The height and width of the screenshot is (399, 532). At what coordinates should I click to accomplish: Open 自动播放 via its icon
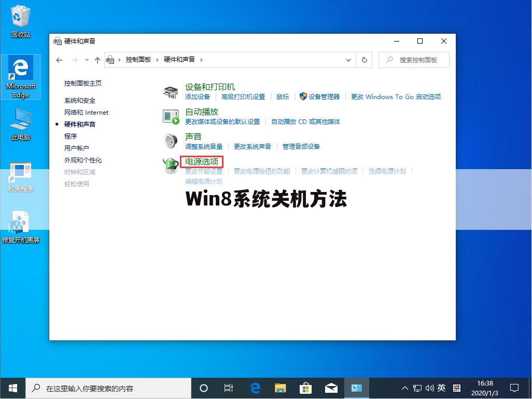click(171, 116)
